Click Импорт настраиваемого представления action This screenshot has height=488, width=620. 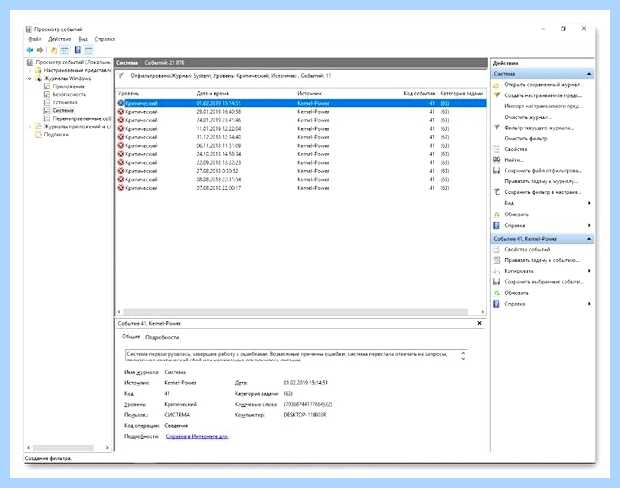[x=543, y=106]
